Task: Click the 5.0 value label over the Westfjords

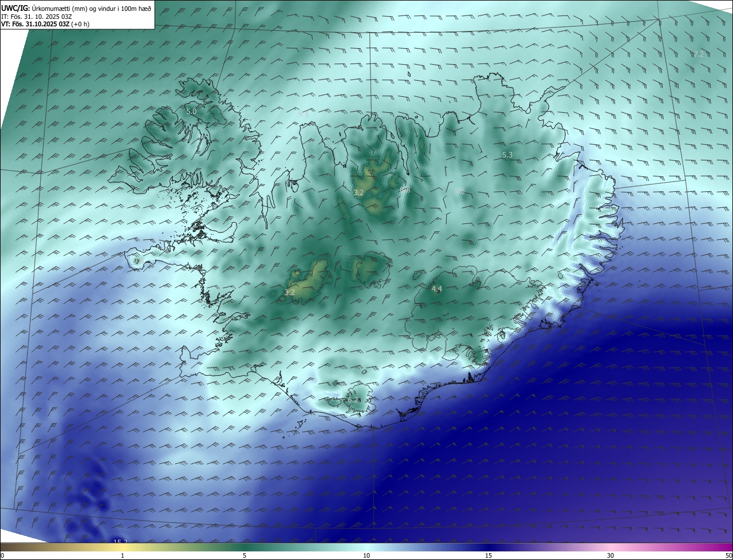Action: pyautogui.click(x=191, y=111)
